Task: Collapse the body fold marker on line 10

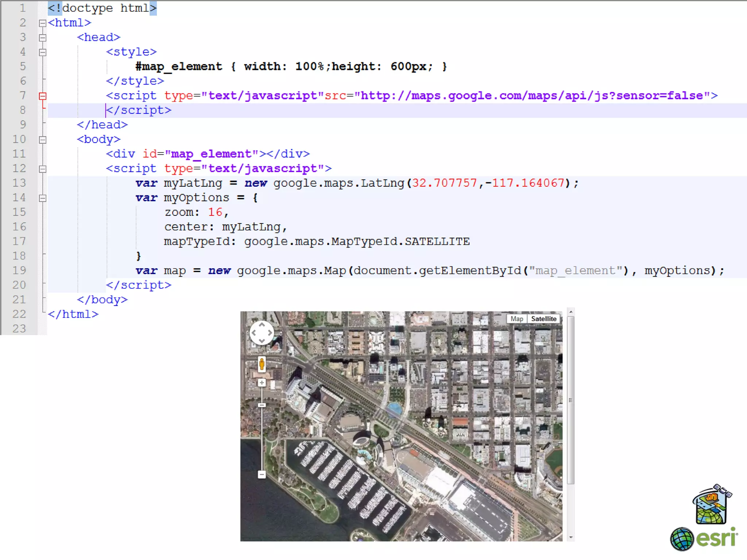Action: pos(43,140)
